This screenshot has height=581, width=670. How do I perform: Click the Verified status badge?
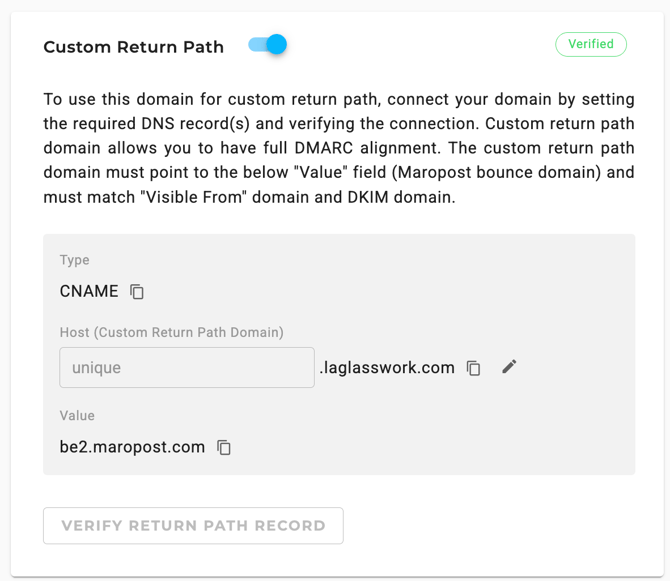point(591,44)
